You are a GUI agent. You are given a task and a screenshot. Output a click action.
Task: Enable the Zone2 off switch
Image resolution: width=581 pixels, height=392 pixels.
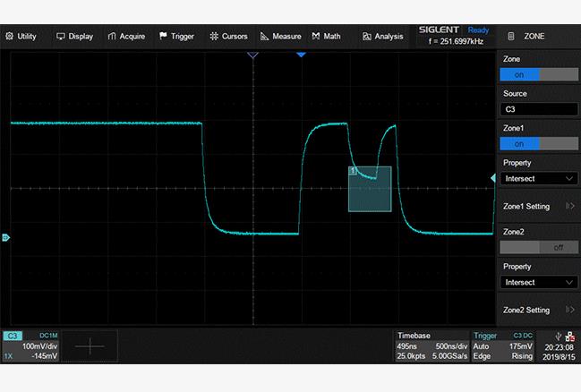pyautogui.click(x=539, y=247)
